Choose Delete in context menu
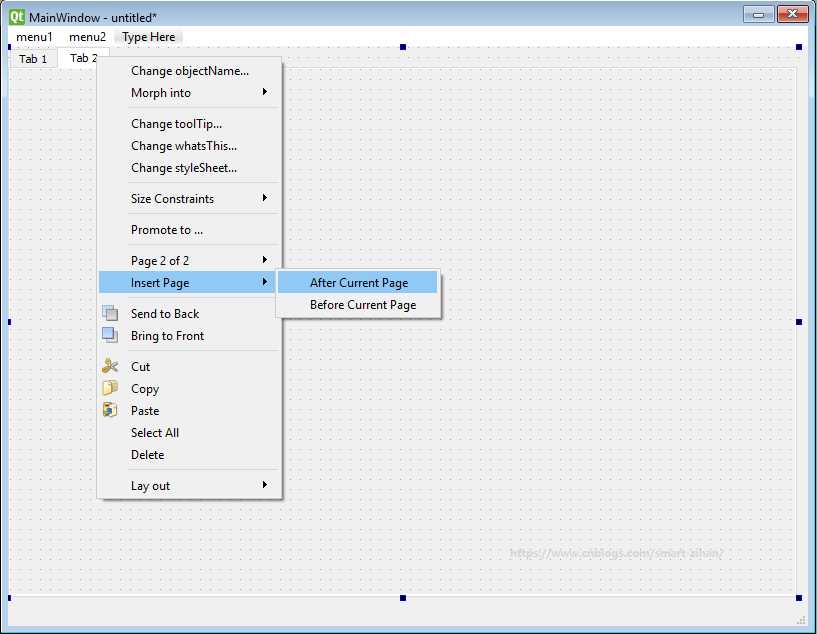The image size is (817, 634). [190, 455]
